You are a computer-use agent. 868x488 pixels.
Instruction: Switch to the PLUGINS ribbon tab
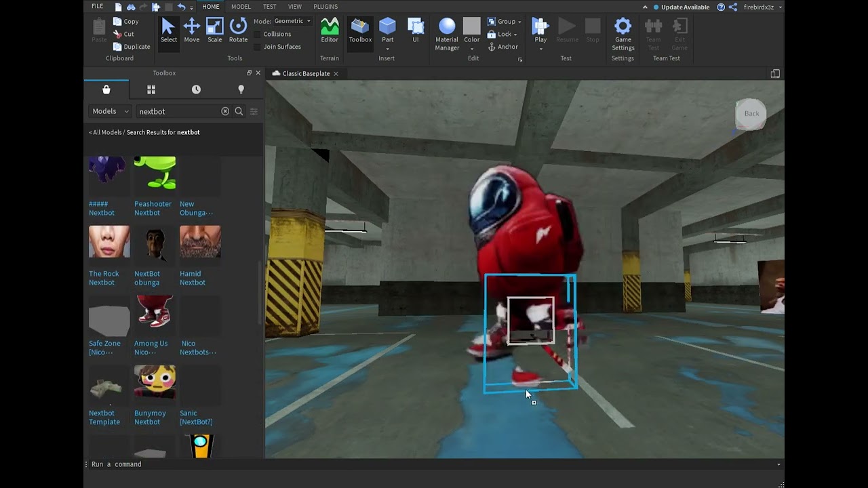325,7
